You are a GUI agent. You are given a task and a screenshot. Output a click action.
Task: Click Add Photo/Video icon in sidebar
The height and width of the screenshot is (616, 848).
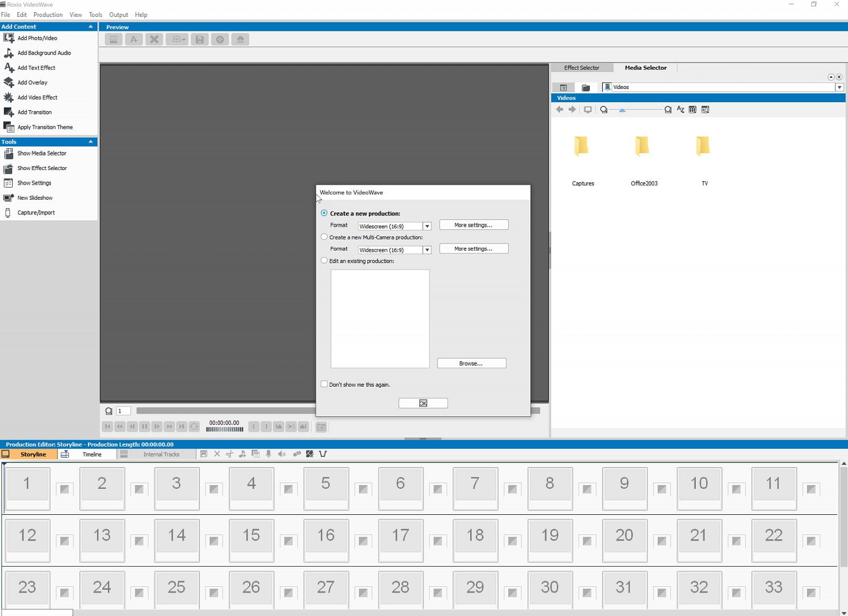tap(8, 38)
